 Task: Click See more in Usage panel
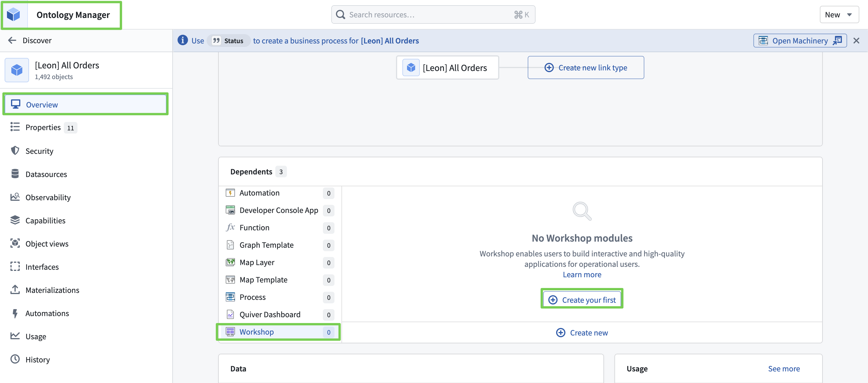[783, 369]
